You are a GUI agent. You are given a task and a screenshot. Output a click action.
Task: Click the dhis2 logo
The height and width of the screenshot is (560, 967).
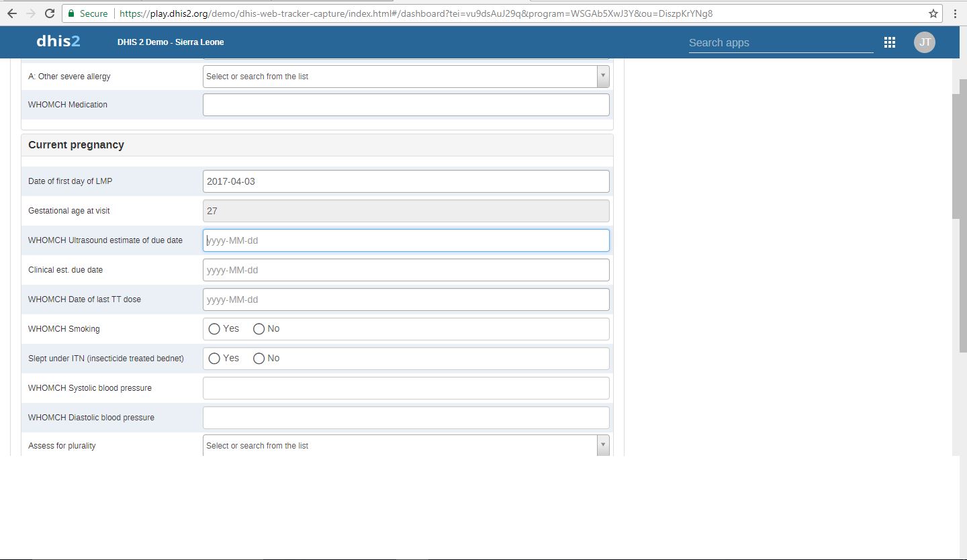coord(58,42)
